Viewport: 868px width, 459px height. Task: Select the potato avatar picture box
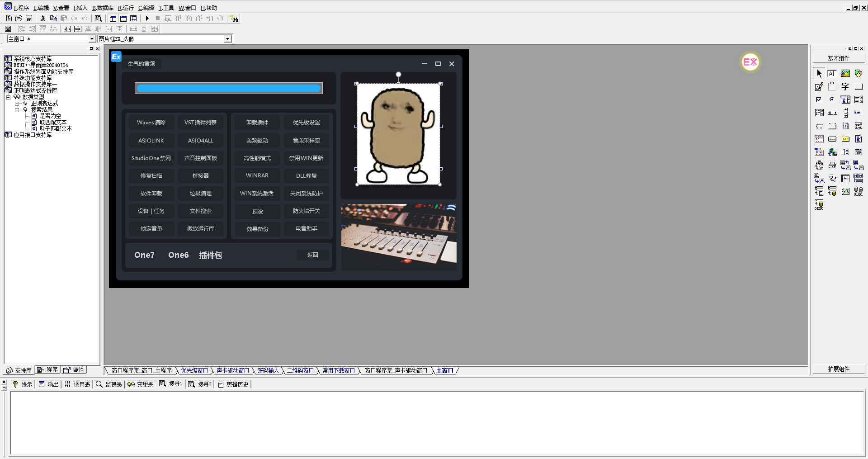coord(398,134)
